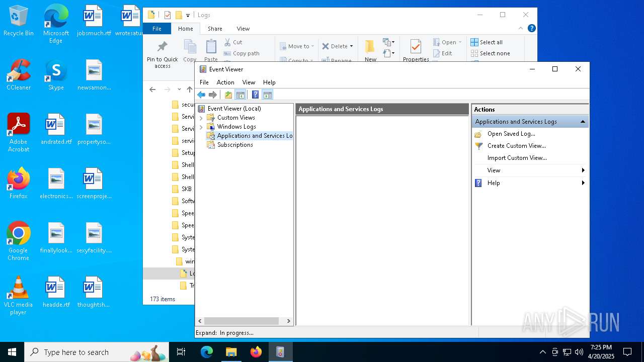The image size is (644, 362).
Task: Open Recycle Bin desktop icon
Action: click(x=19, y=22)
